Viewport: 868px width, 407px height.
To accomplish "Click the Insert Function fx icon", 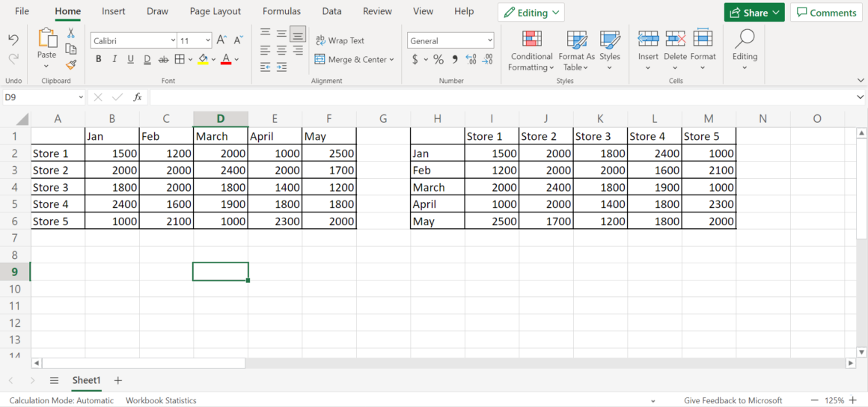I will coord(138,97).
